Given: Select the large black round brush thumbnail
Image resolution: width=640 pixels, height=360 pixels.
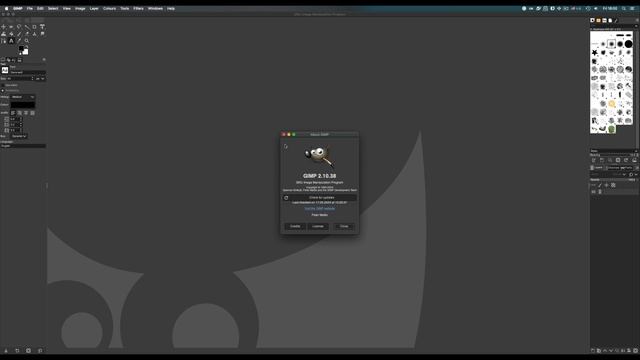Looking at the screenshot, I should click(x=629, y=44).
